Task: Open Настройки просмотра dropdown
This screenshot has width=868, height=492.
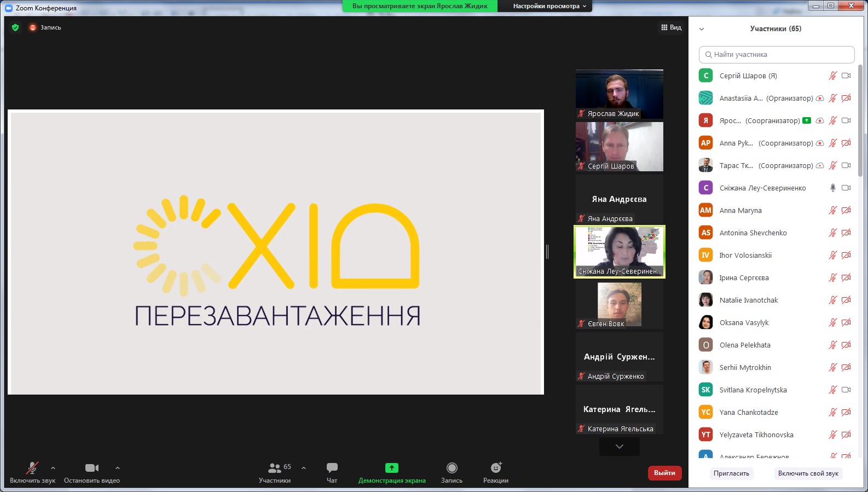Action: 549,6
